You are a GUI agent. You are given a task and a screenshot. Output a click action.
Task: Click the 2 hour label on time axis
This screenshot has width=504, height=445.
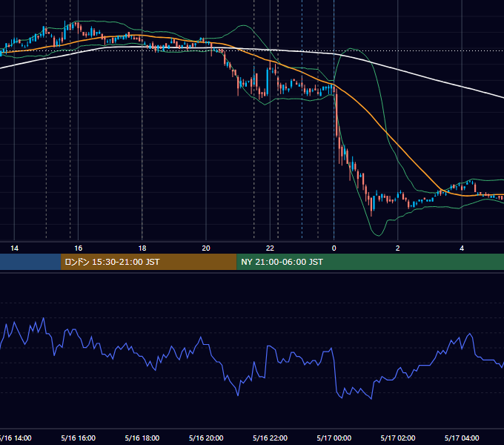click(397, 248)
